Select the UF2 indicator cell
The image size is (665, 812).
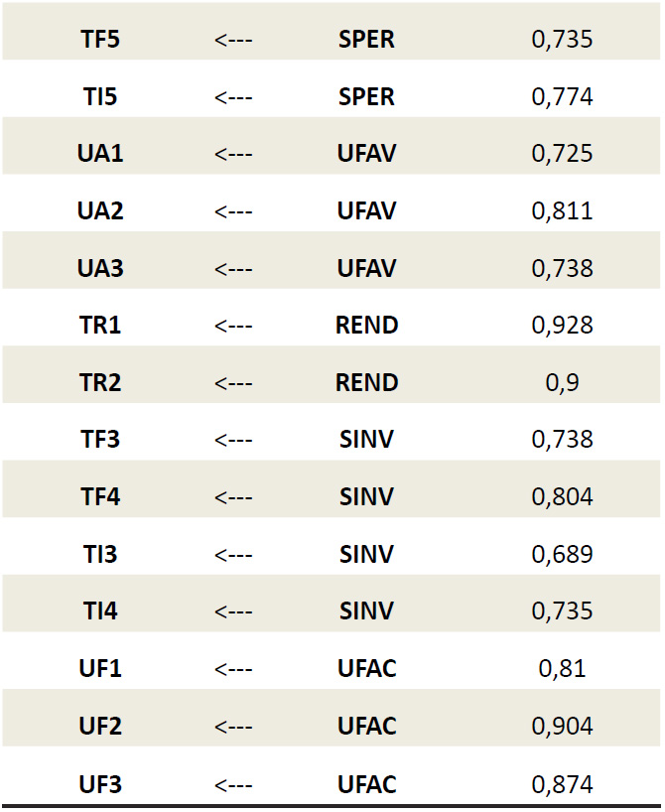(100, 726)
